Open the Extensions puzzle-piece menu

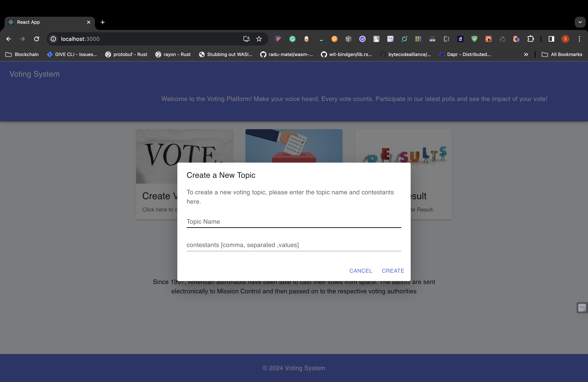coord(530,39)
